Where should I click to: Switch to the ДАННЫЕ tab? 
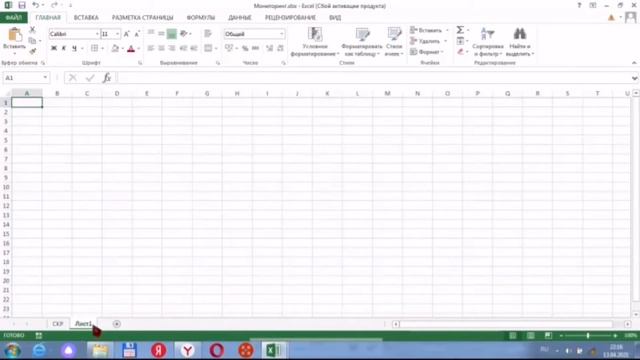click(x=240, y=18)
